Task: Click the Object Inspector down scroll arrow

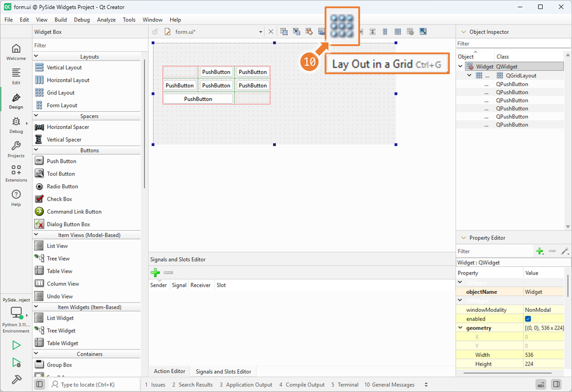Action: 568,227
